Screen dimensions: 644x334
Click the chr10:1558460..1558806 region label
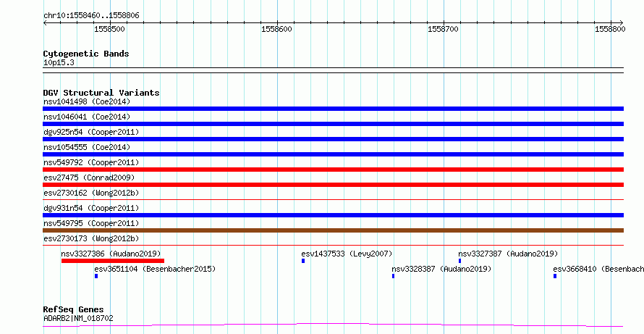coord(91,16)
